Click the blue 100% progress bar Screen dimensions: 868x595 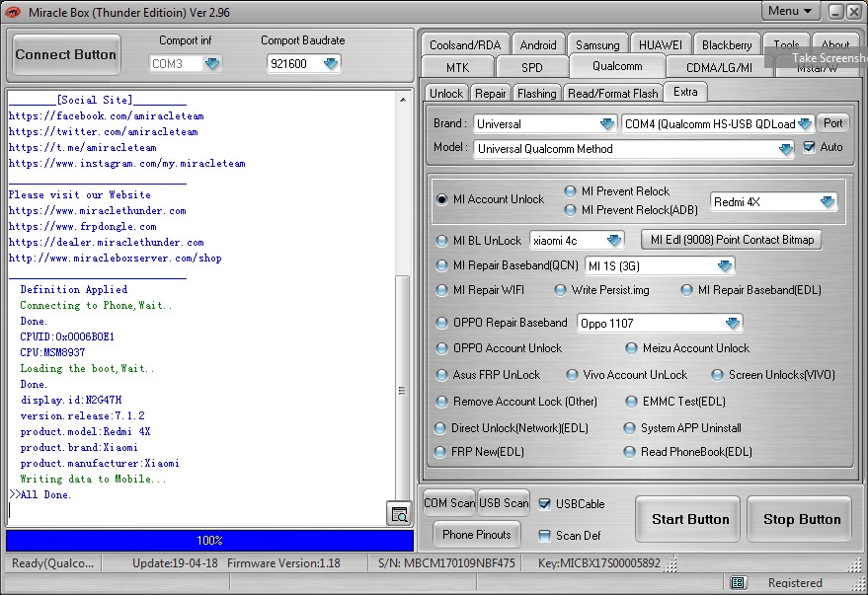(x=209, y=541)
